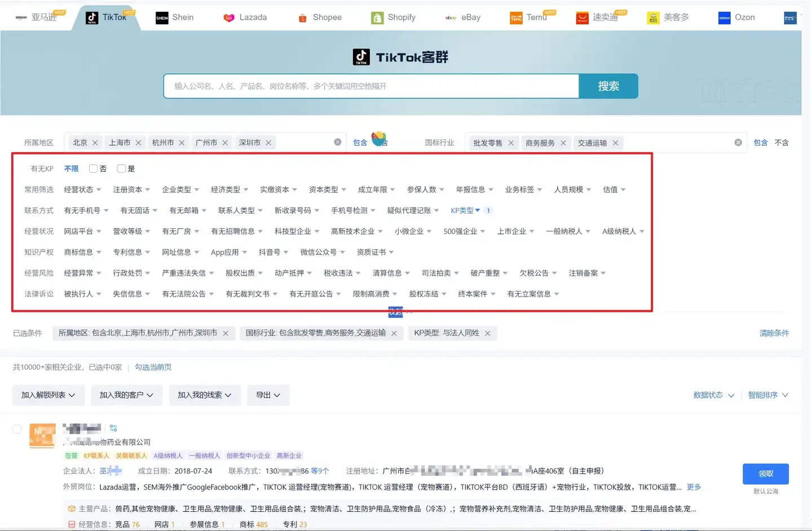Click 清除条件 to clear filters
812x531 pixels.
(x=774, y=333)
